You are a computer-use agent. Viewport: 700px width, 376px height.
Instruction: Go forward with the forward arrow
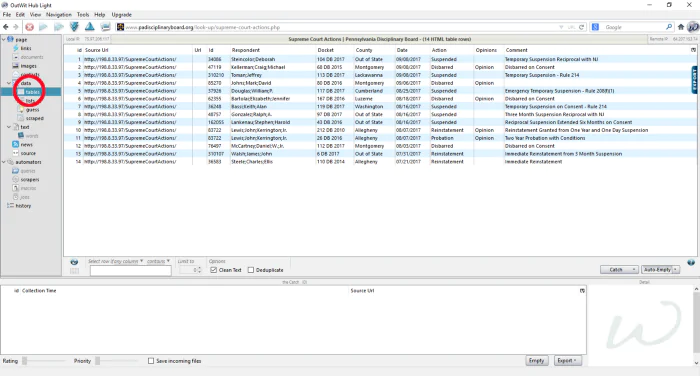click(16, 27)
